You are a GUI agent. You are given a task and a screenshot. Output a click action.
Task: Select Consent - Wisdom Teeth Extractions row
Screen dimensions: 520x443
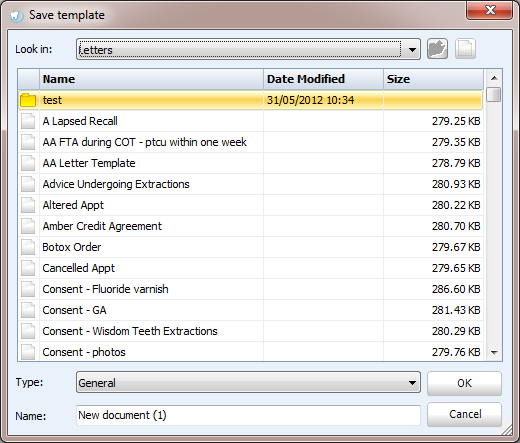coord(250,331)
